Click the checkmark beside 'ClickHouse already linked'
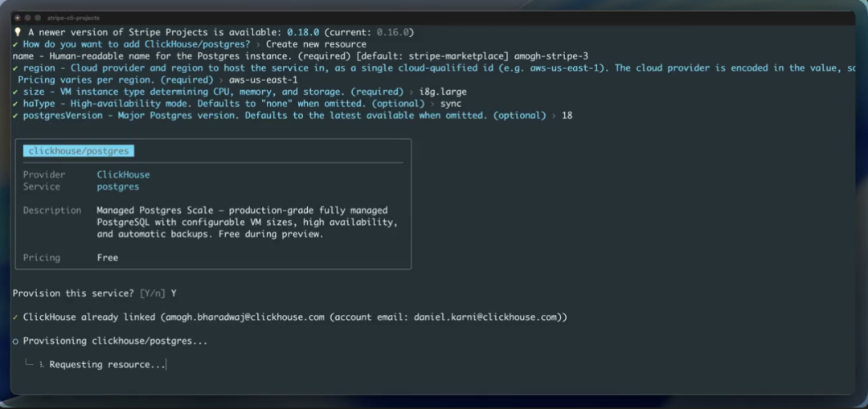868x409 pixels. pyautogui.click(x=15, y=317)
